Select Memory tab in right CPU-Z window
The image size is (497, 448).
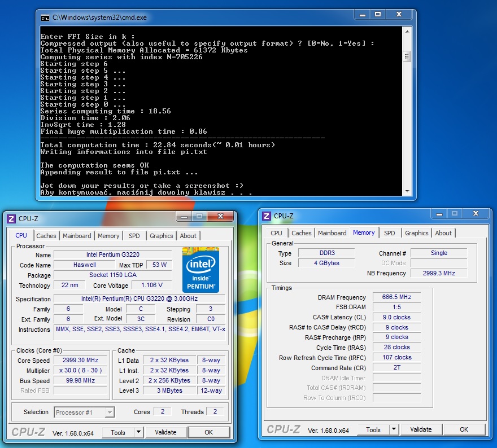click(364, 232)
